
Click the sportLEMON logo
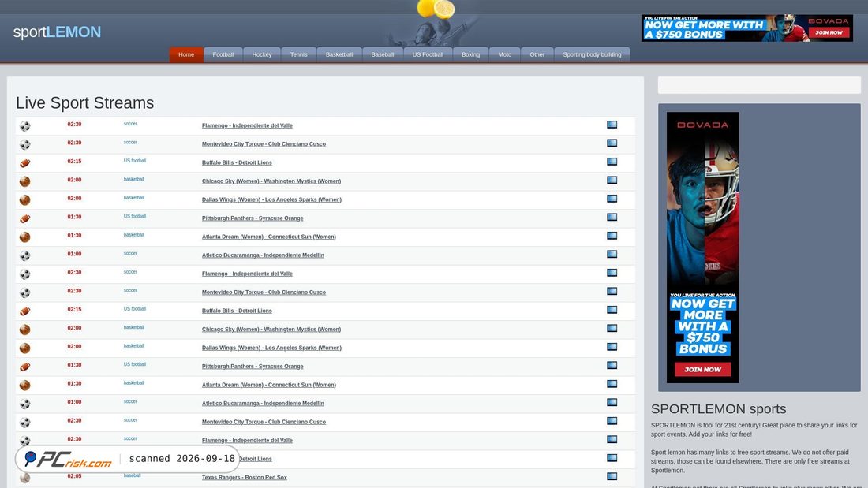(57, 32)
